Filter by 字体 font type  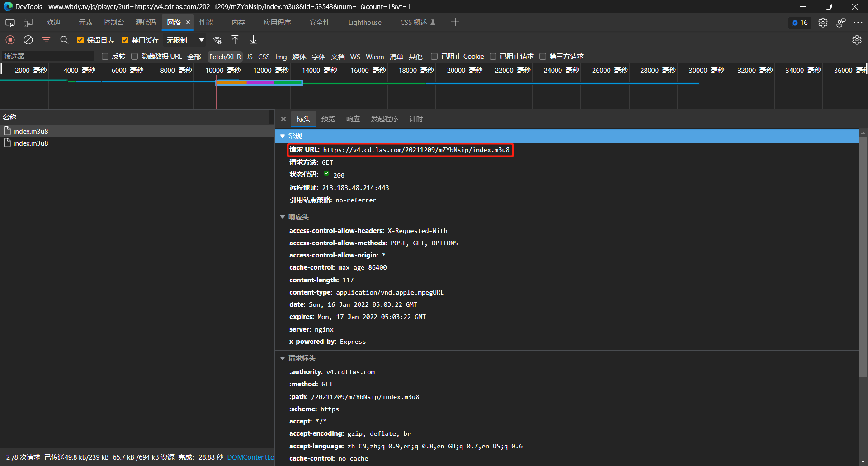(x=319, y=57)
